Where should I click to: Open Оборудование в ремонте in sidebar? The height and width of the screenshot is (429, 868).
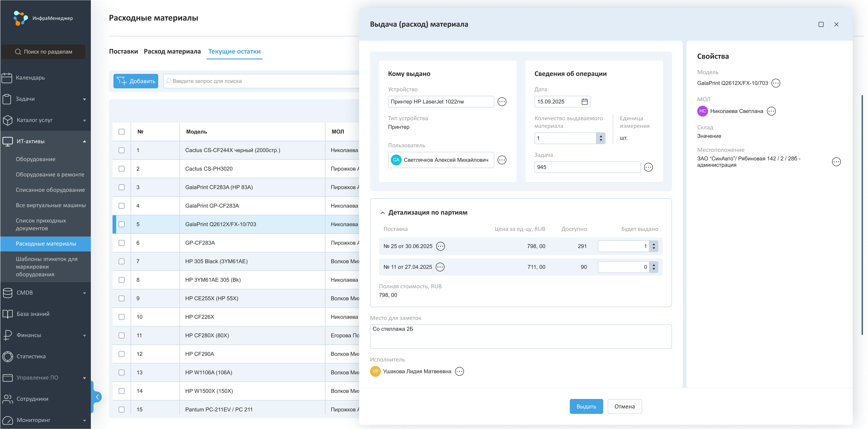tap(50, 174)
